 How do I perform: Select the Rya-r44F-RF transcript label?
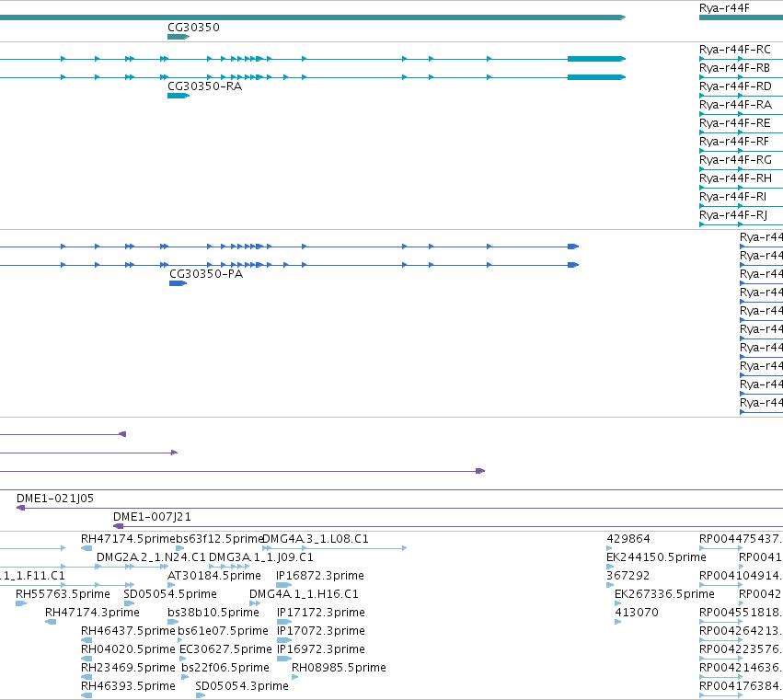click(734, 142)
